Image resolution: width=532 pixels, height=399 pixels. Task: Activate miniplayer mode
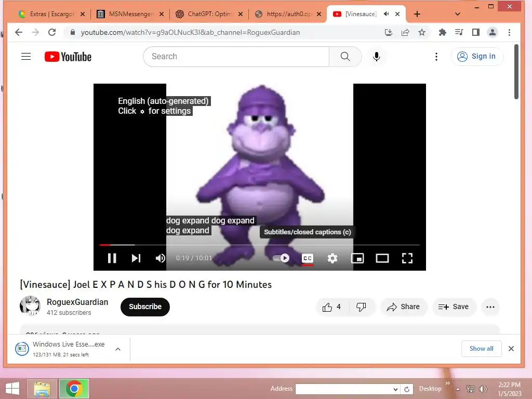(357, 258)
